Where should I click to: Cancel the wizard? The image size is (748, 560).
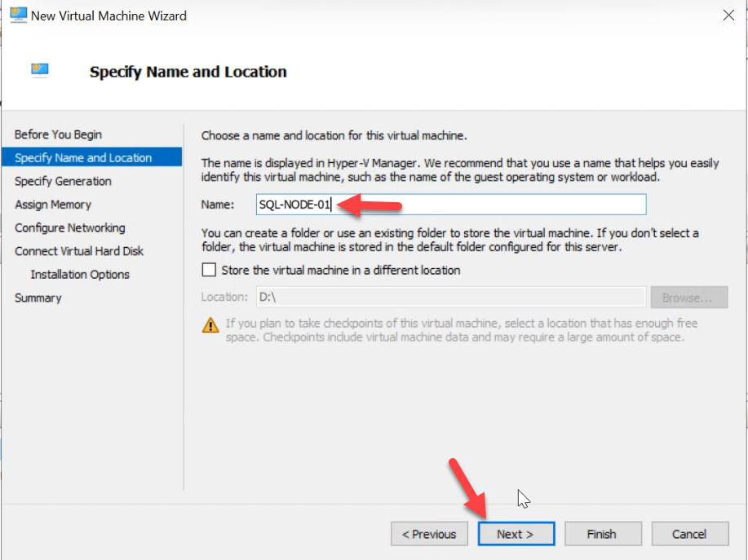pos(690,534)
